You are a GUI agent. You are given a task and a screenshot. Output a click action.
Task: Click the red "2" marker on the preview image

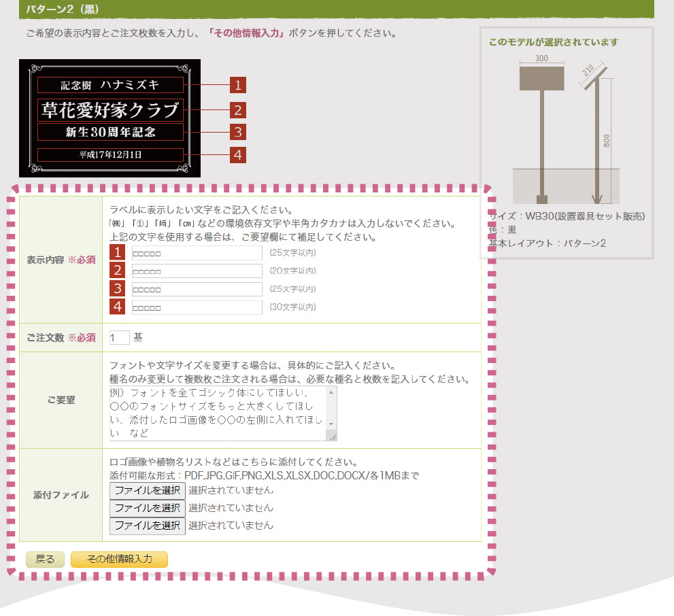[239, 109]
